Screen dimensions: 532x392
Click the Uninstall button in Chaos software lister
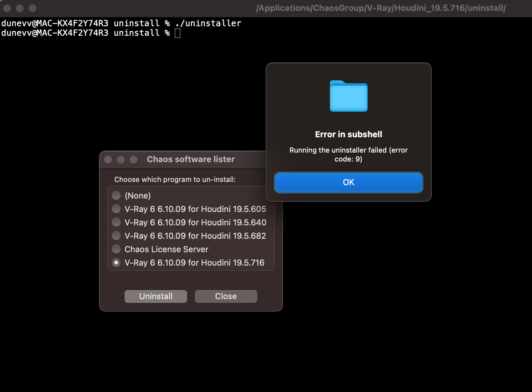[x=156, y=296]
